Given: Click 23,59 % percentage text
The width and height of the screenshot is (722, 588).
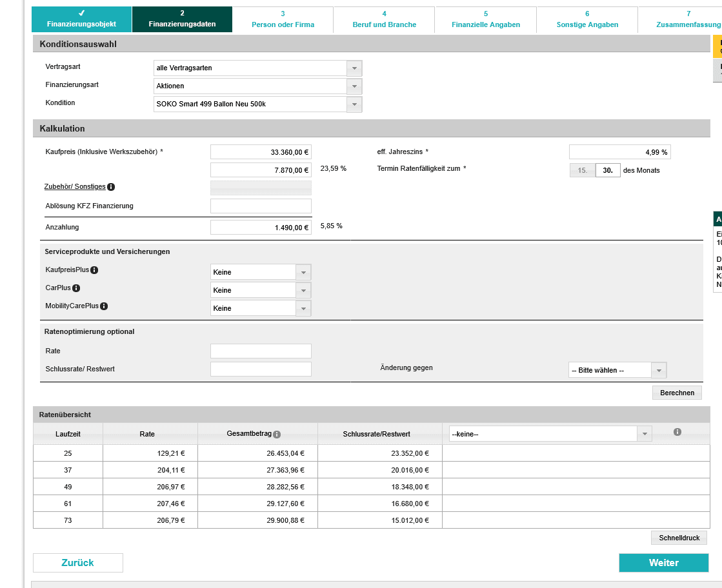Looking at the screenshot, I should pos(334,168).
